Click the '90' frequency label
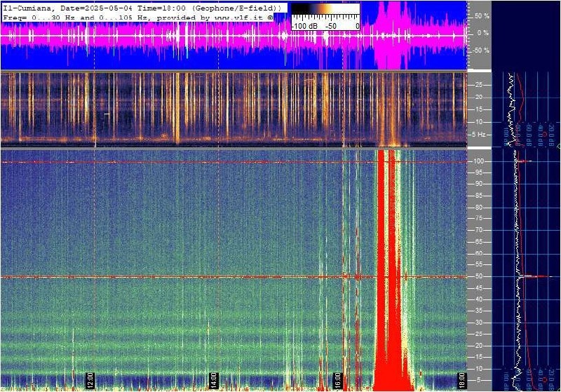 coord(479,184)
